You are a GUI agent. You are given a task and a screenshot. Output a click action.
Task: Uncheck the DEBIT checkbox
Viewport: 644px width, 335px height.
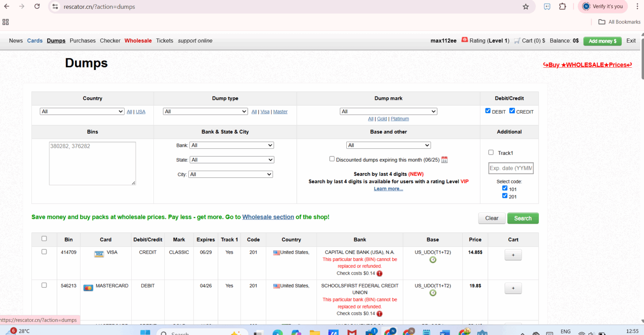click(x=488, y=110)
